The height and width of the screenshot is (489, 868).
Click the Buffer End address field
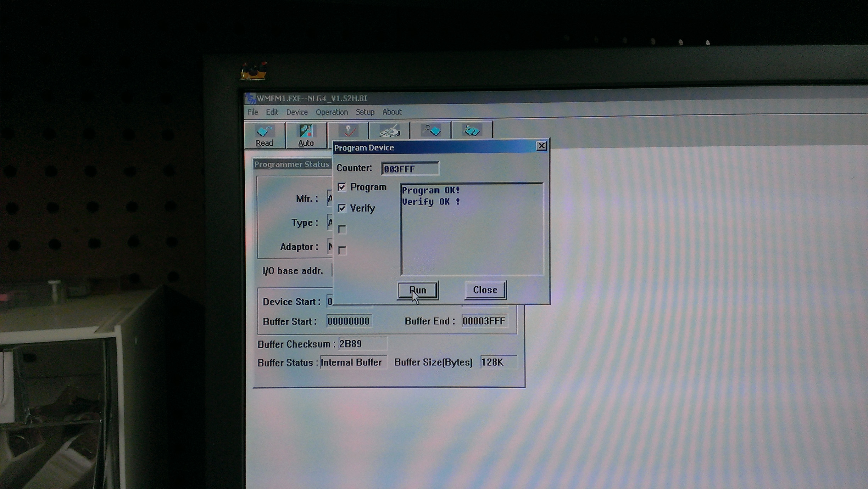click(x=484, y=321)
